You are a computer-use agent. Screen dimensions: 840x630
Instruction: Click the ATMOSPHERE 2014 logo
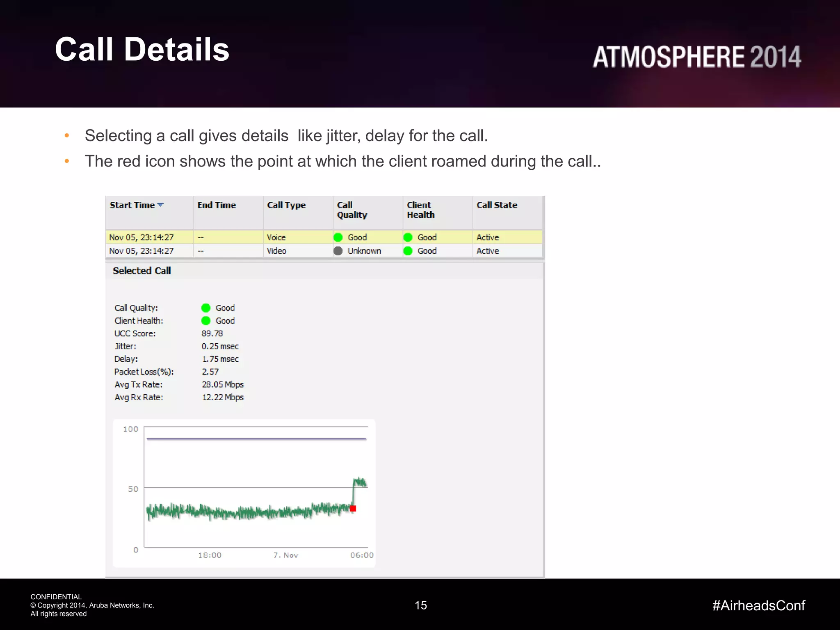pyautogui.click(x=696, y=57)
